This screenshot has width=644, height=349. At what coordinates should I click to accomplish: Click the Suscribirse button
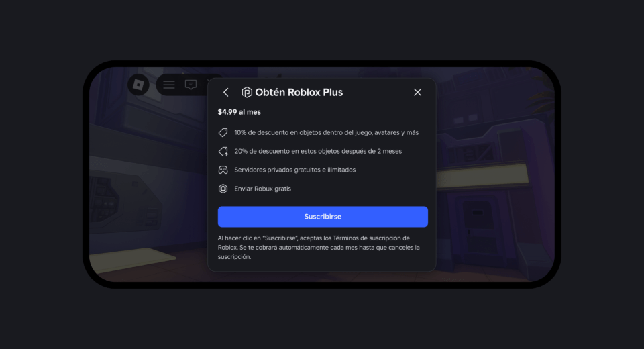coord(323,217)
